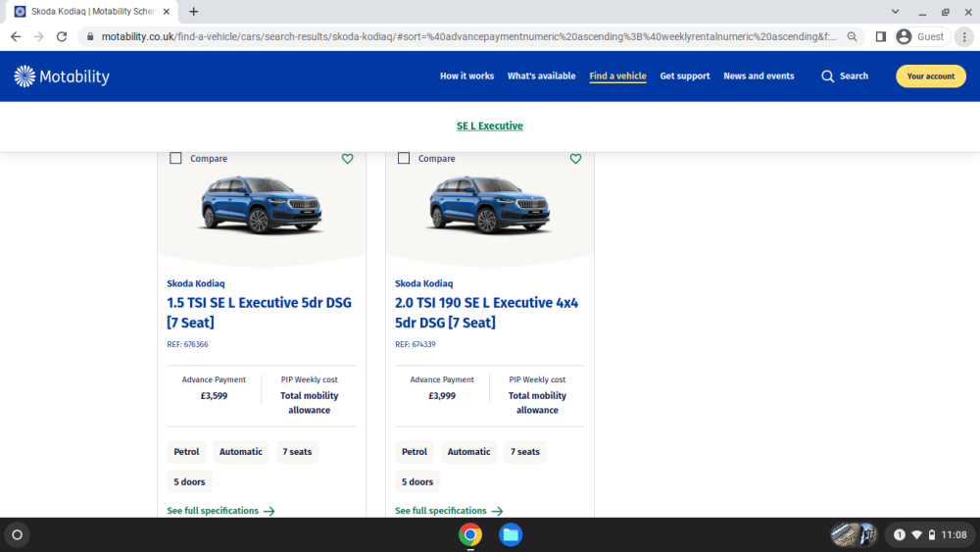
Task: Click REF: 676366 text
Action: 187,344
